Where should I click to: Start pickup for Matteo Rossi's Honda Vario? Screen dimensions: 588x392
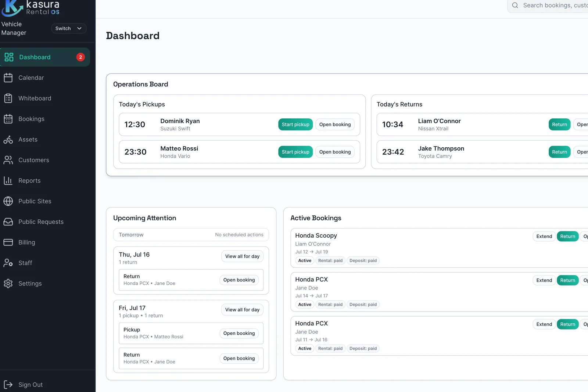pyautogui.click(x=295, y=152)
